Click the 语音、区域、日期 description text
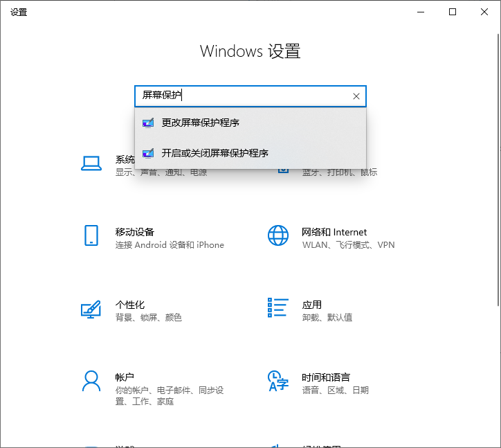 click(336, 390)
